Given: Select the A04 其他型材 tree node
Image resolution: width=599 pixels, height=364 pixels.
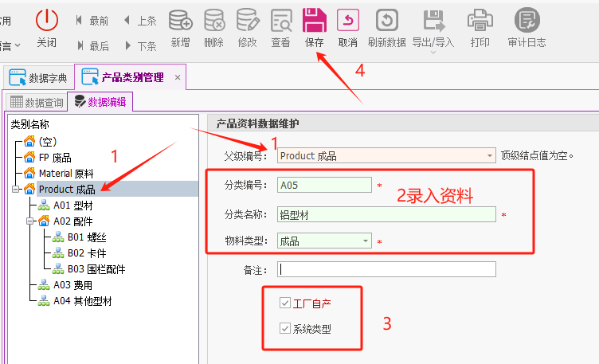Looking at the screenshot, I should (83, 301).
